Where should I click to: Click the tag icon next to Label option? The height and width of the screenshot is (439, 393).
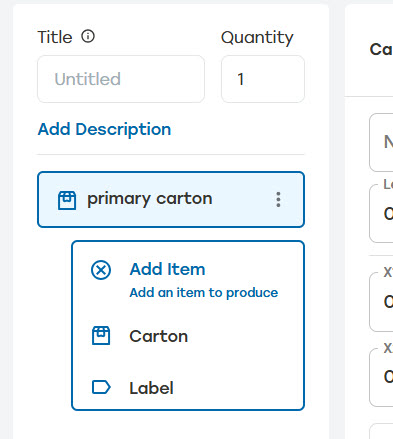(101, 387)
